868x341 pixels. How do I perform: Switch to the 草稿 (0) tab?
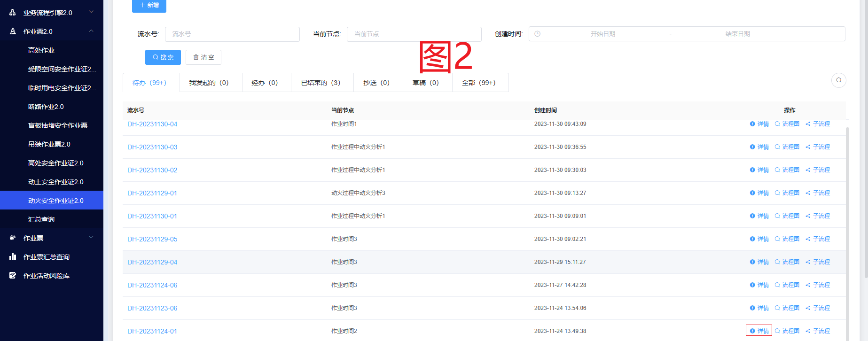tap(427, 83)
